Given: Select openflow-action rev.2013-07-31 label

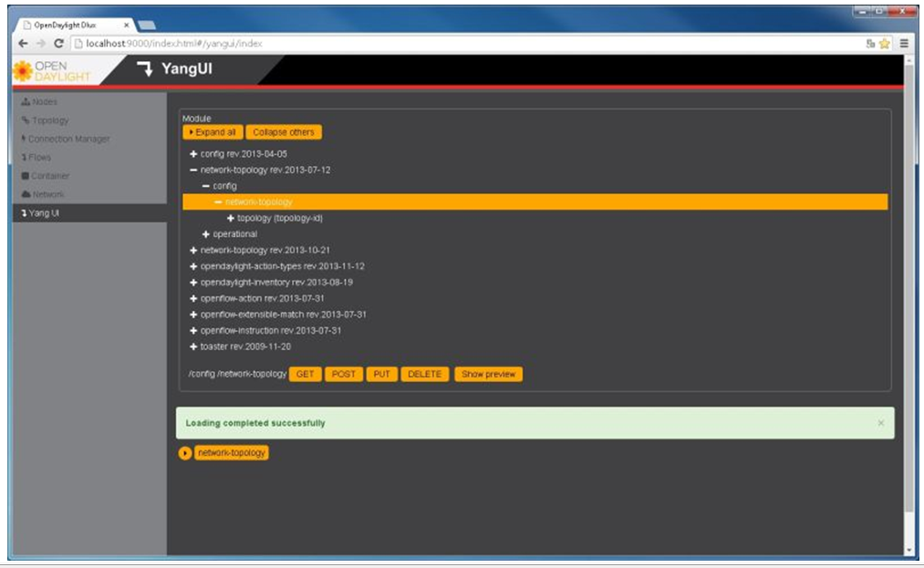Looking at the screenshot, I should click(262, 298).
